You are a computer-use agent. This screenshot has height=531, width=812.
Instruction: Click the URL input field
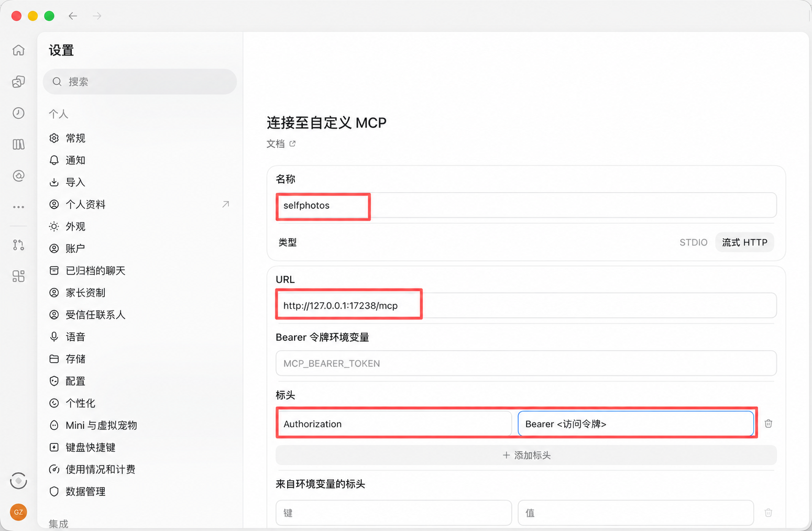click(x=526, y=305)
